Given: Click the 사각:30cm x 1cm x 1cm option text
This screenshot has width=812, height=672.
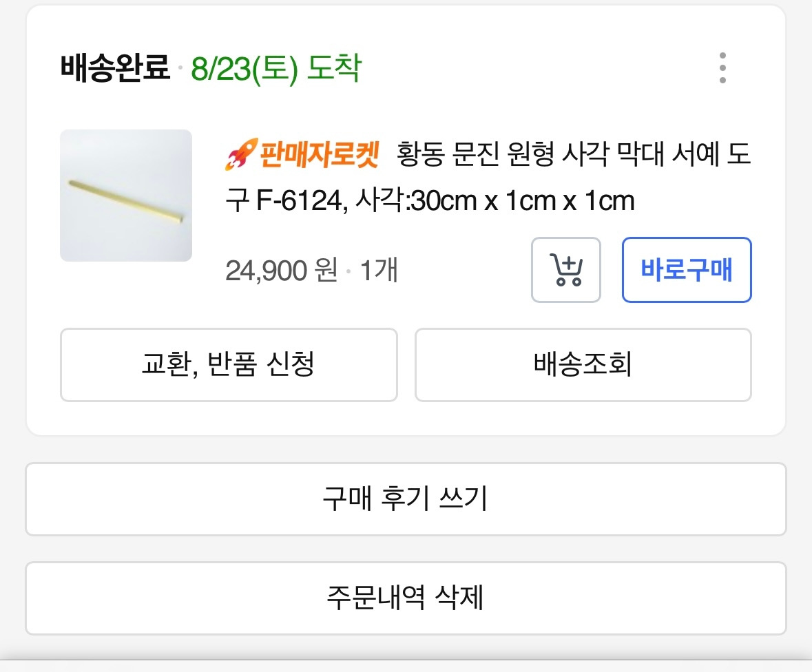Looking at the screenshot, I should (495, 201).
